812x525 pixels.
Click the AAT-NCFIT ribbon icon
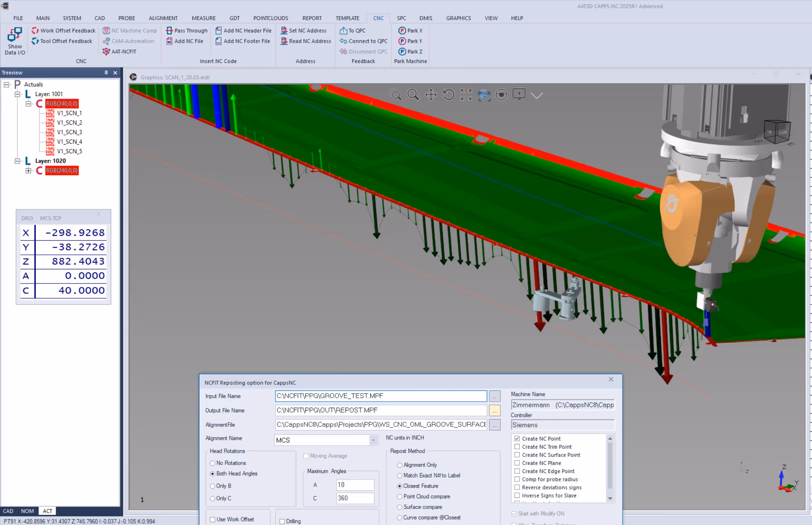point(106,52)
